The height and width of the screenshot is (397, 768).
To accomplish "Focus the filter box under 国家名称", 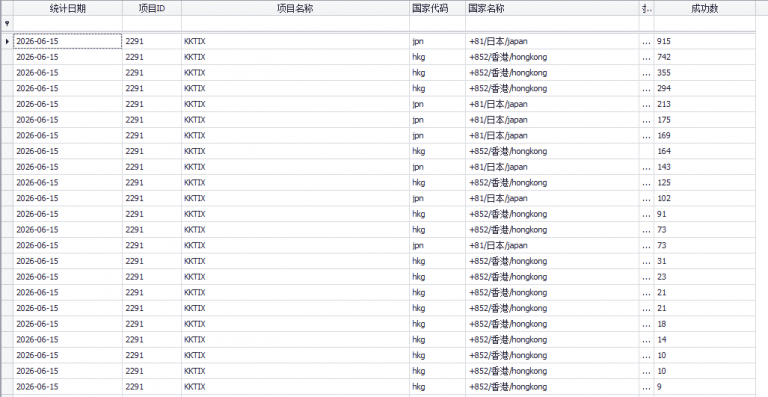I will click(x=552, y=23).
